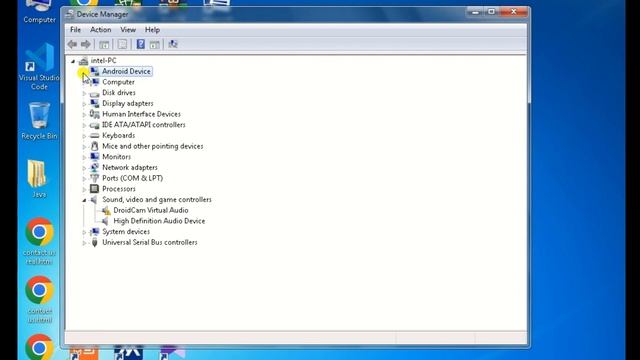
Task: Click the Forward arrow toolbar button
Action: tap(86, 44)
